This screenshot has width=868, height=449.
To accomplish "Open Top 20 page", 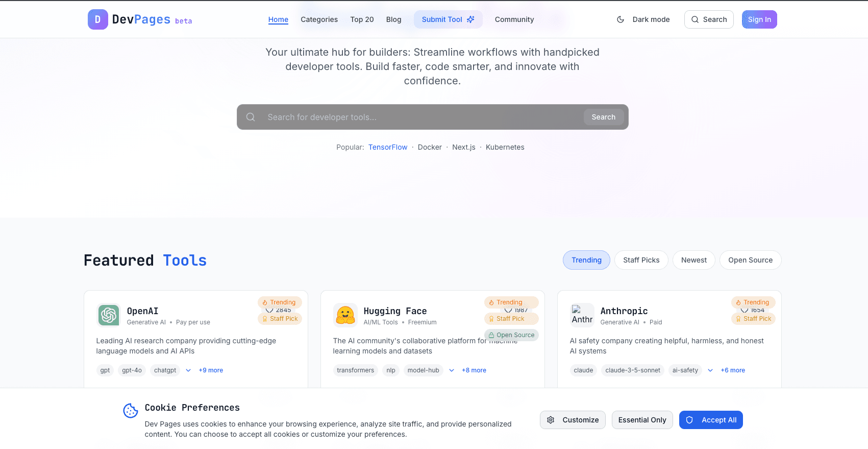I will pyautogui.click(x=362, y=19).
